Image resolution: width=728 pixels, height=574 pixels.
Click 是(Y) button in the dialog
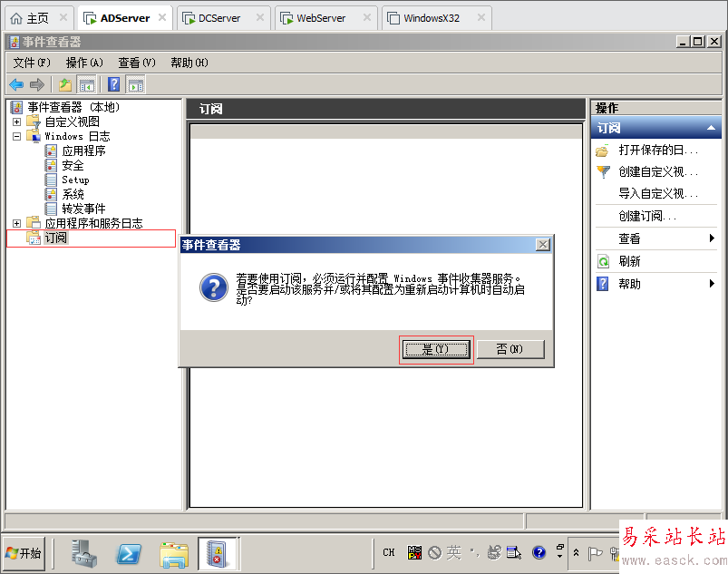(x=436, y=349)
